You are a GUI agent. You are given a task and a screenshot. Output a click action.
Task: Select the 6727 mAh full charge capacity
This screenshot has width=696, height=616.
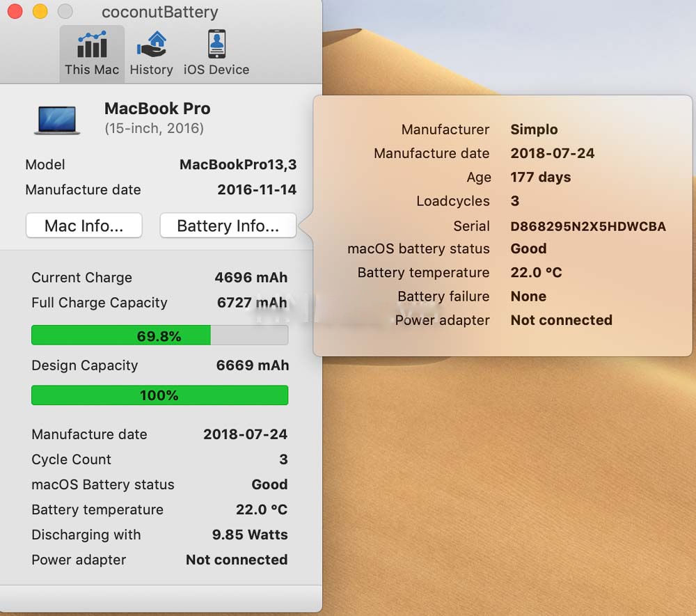point(252,303)
